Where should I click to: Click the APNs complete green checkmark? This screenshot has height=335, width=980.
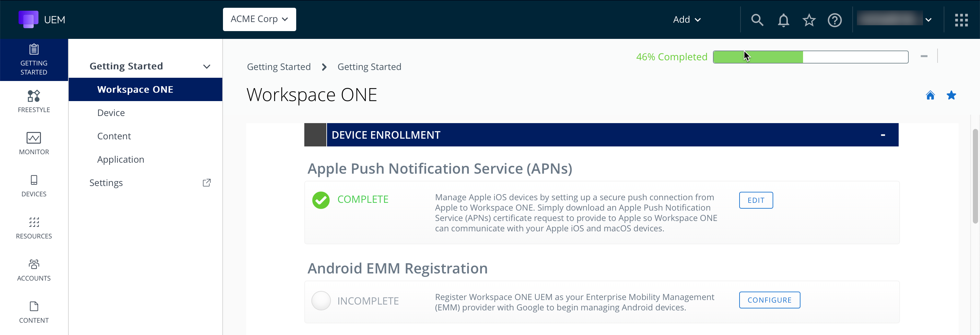pyautogui.click(x=321, y=200)
